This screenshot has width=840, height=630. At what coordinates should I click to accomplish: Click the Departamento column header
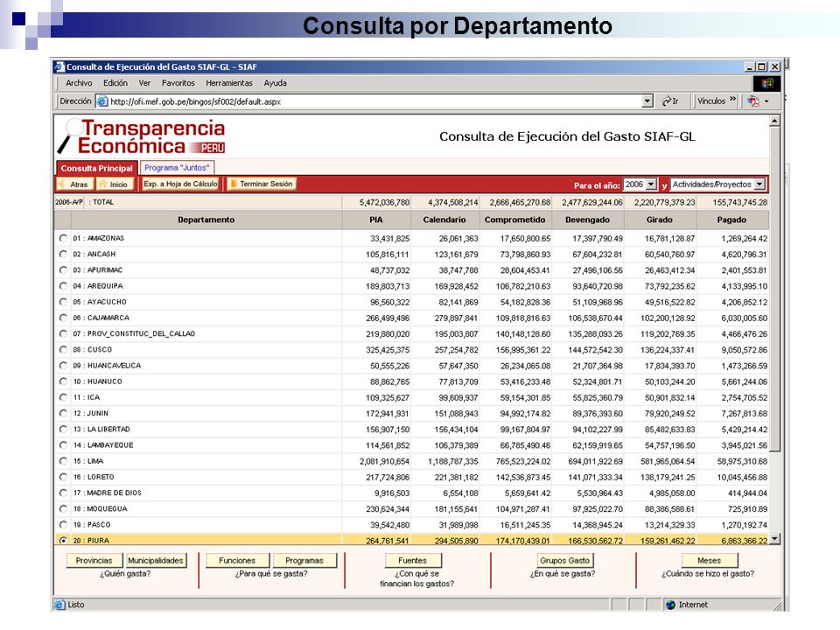tap(206, 220)
